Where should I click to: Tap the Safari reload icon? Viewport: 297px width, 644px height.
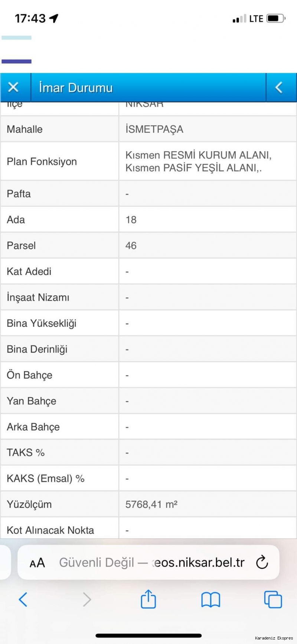(262, 562)
